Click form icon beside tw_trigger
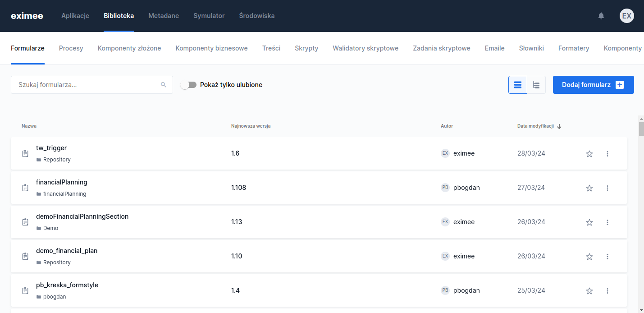This screenshot has height=313, width=644. [25, 153]
